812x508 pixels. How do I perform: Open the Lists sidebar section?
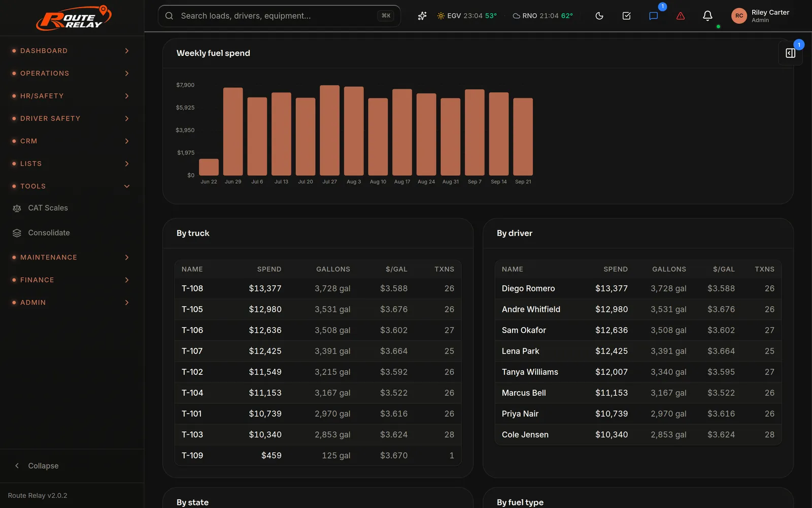tap(72, 164)
